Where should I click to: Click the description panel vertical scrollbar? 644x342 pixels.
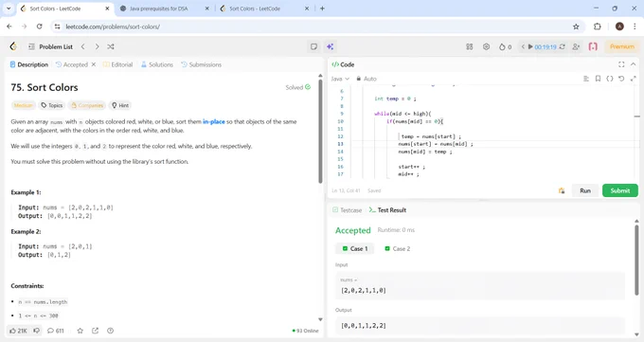pyautogui.click(x=320, y=131)
